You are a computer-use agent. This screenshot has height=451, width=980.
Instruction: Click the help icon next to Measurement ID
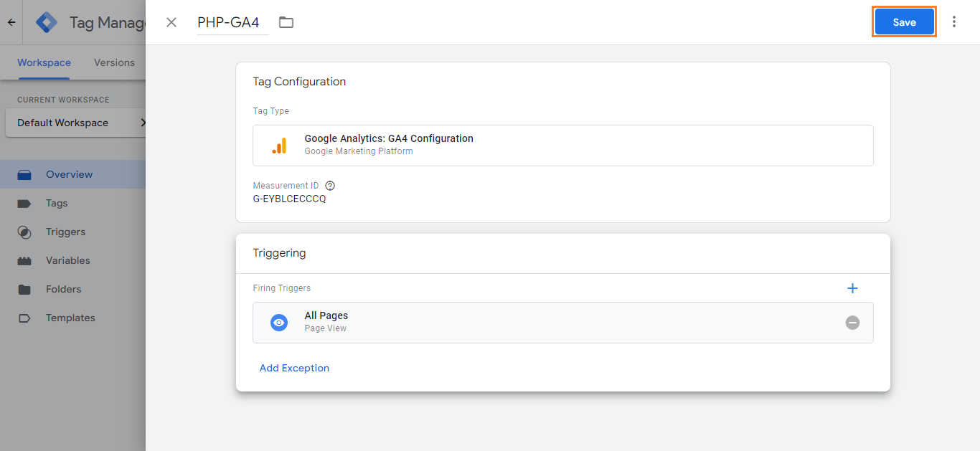click(x=329, y=185)
